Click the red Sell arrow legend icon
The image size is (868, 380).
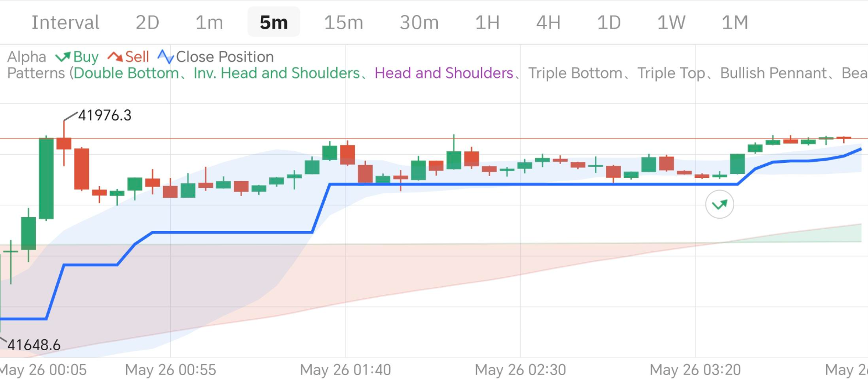pos(115,57)
